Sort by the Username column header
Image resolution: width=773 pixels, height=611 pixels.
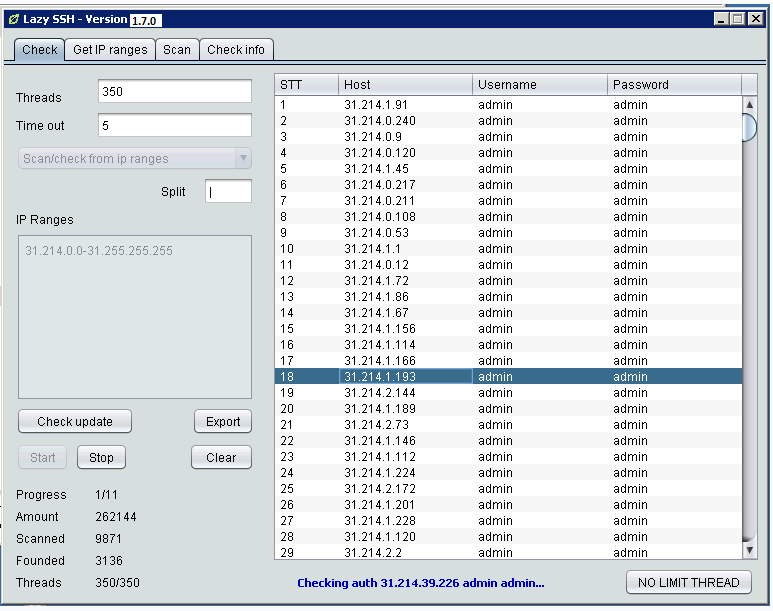(x=540, y=85)
